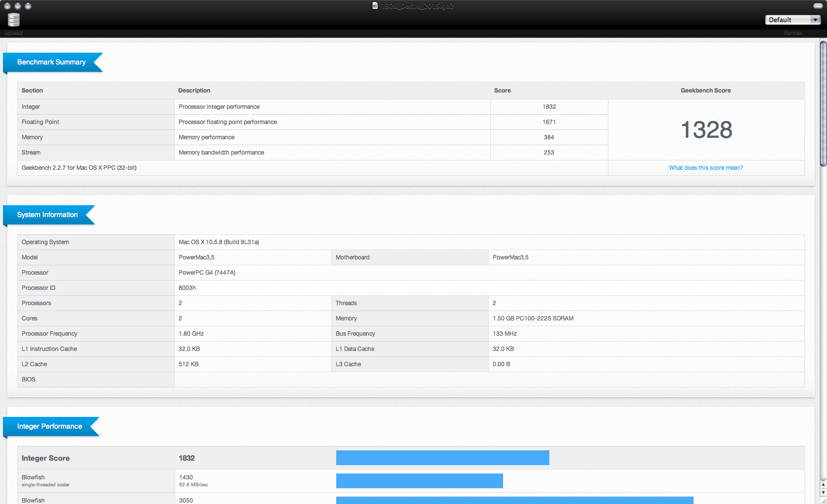Click the Benchmark Summary section header

pos(52,62)
